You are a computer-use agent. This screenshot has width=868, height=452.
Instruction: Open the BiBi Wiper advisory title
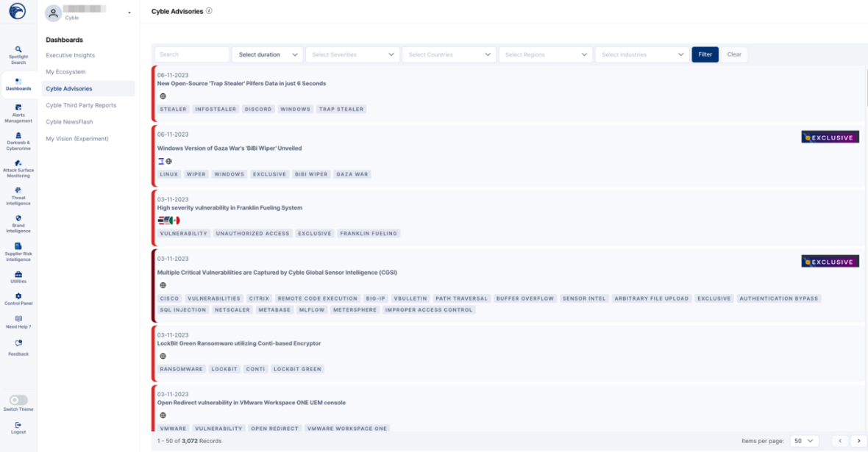[230, 148]
